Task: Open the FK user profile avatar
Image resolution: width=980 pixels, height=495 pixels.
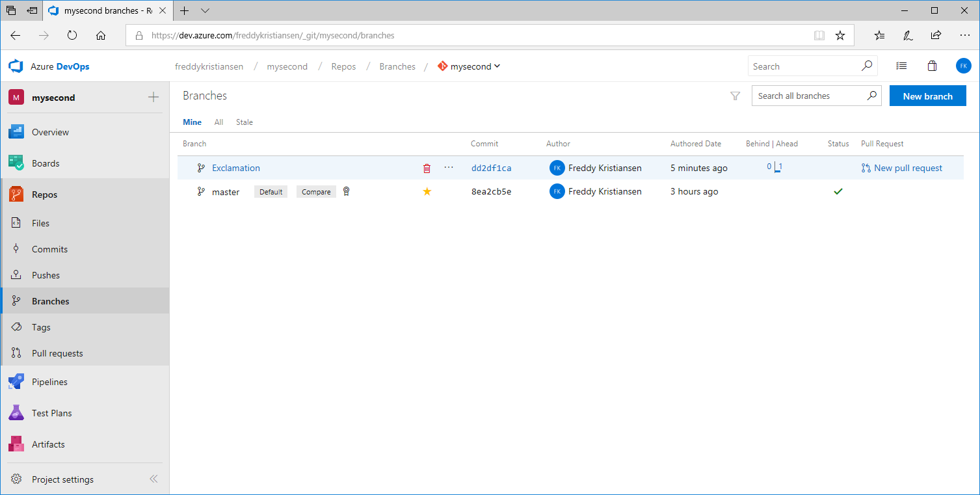Action: (x=963, y=66)
